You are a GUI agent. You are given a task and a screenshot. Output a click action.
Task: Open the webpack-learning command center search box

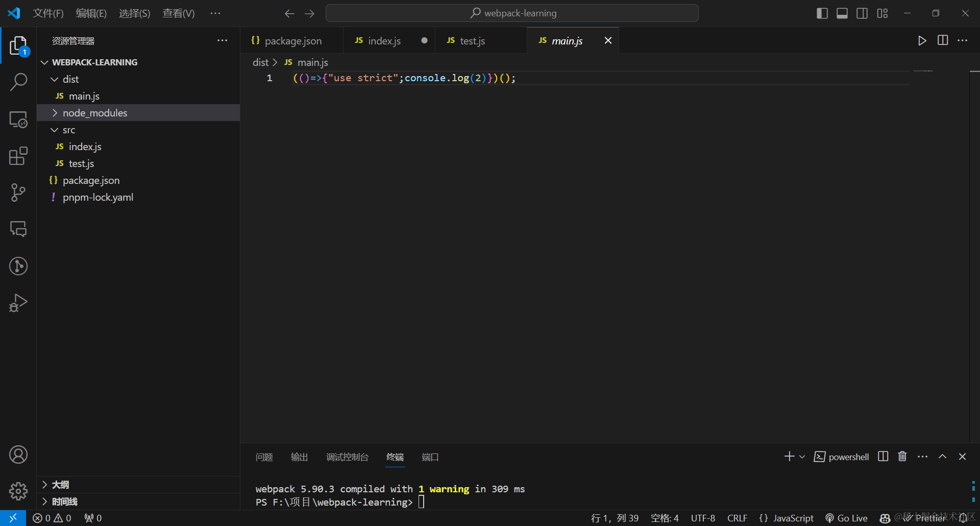(x=512, y=13)
